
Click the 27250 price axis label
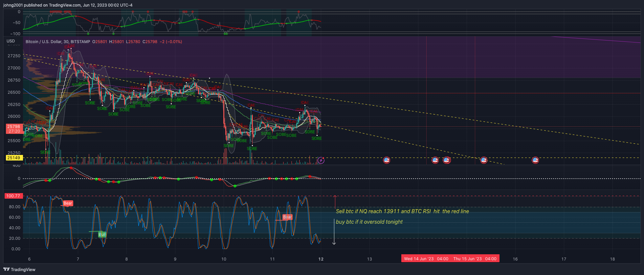click(14, 56)
